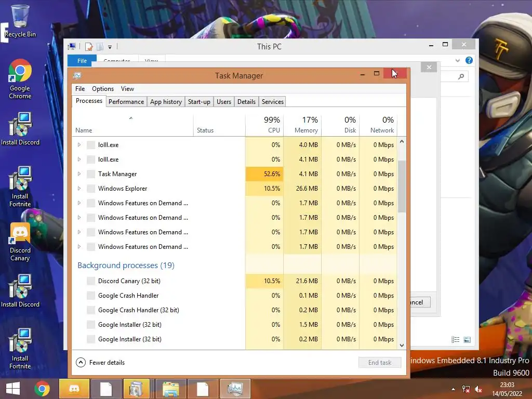
Task: Show hidden tray icons arrow
Action: pos(453,389)
